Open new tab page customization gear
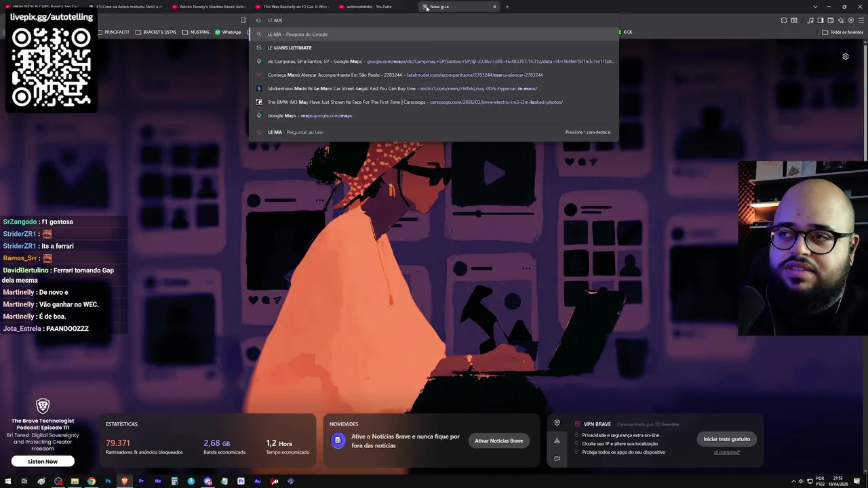Screen dimensions: 868x488 846,57
